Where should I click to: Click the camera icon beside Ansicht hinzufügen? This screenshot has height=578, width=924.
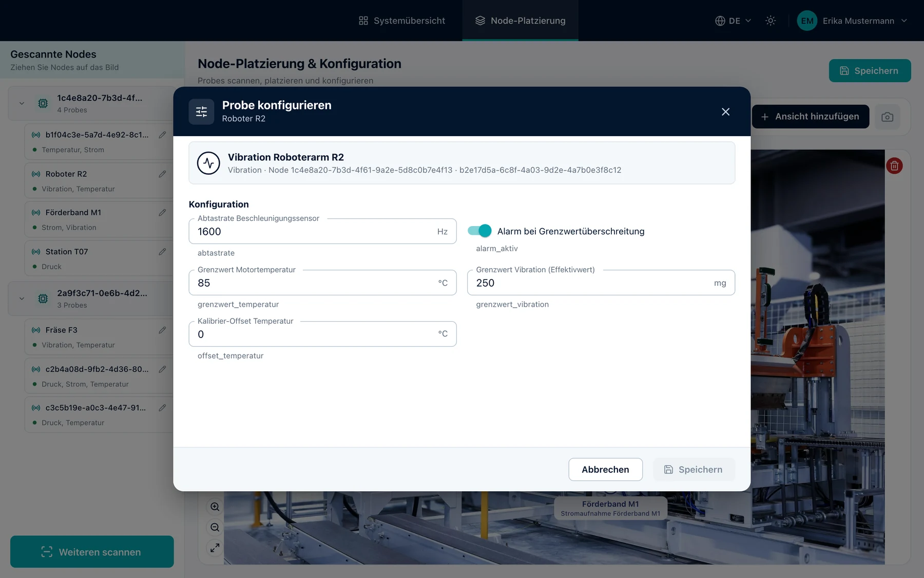pyautogui.click(x=887, y=117)
